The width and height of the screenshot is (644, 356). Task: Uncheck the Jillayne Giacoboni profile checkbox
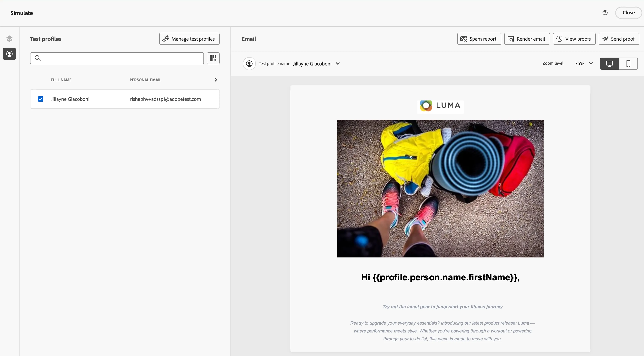[40, 99]
